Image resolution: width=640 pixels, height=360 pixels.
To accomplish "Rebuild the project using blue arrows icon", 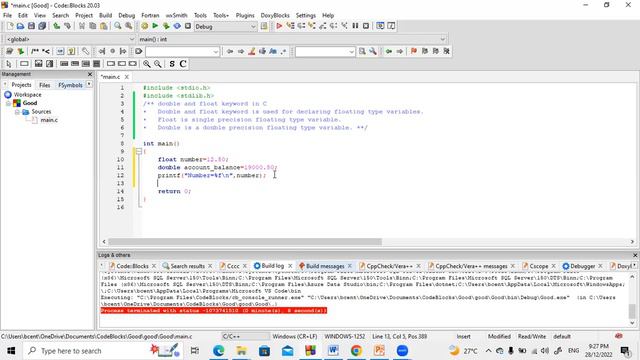I will click(177, 26).
